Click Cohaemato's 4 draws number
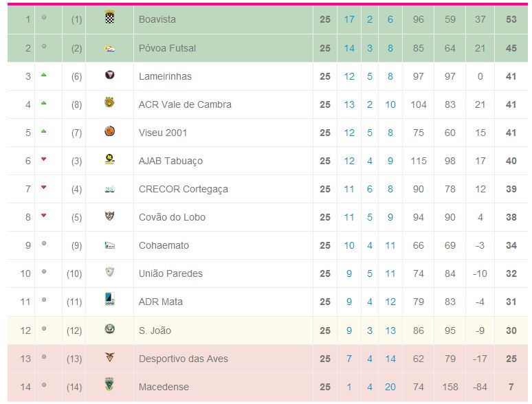This screenshot has width=532, height=404. [370, 245]
